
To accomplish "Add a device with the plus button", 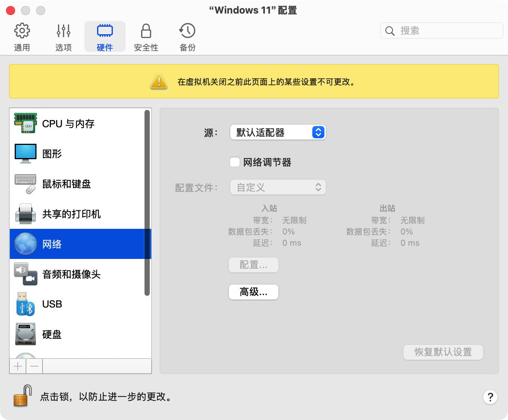I will click(18, 366).
